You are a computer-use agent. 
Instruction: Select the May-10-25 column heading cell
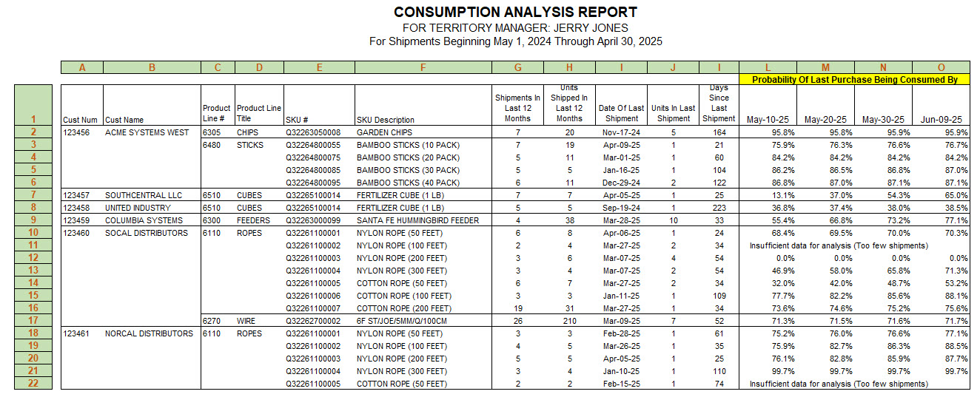point(768,119)
